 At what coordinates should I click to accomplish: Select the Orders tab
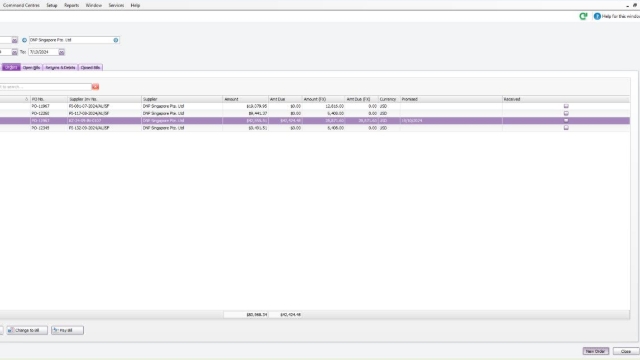pyautogui.click(x=11, y=67)
